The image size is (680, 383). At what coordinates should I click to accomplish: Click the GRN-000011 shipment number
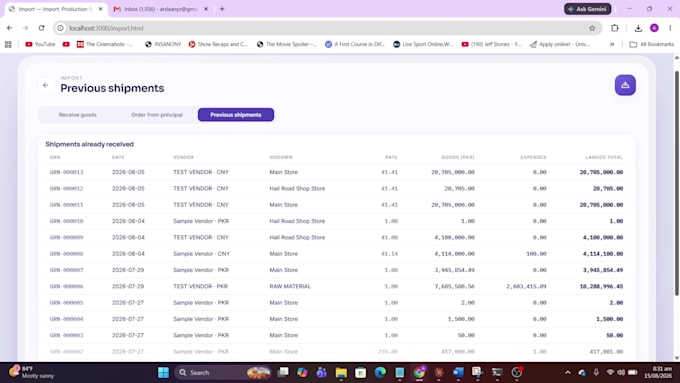(66, 205)
